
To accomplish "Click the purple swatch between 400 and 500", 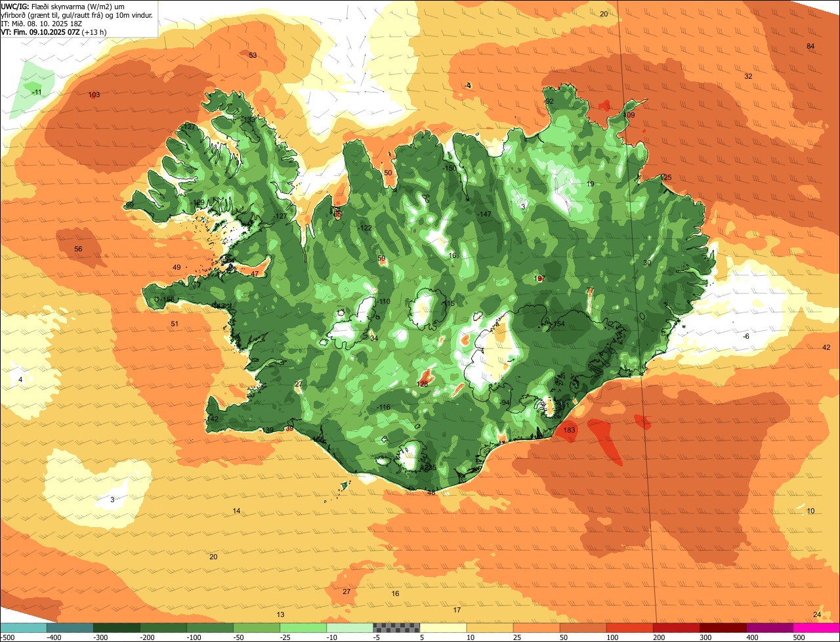I will click(x=769, y=628).
